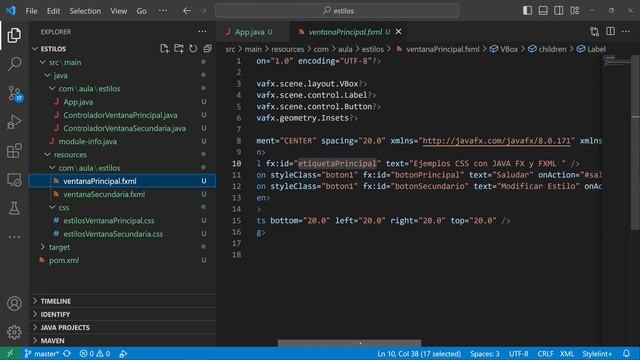Open the Accounts menu
This screenshot has width=640, height=360.
(14, 304)
